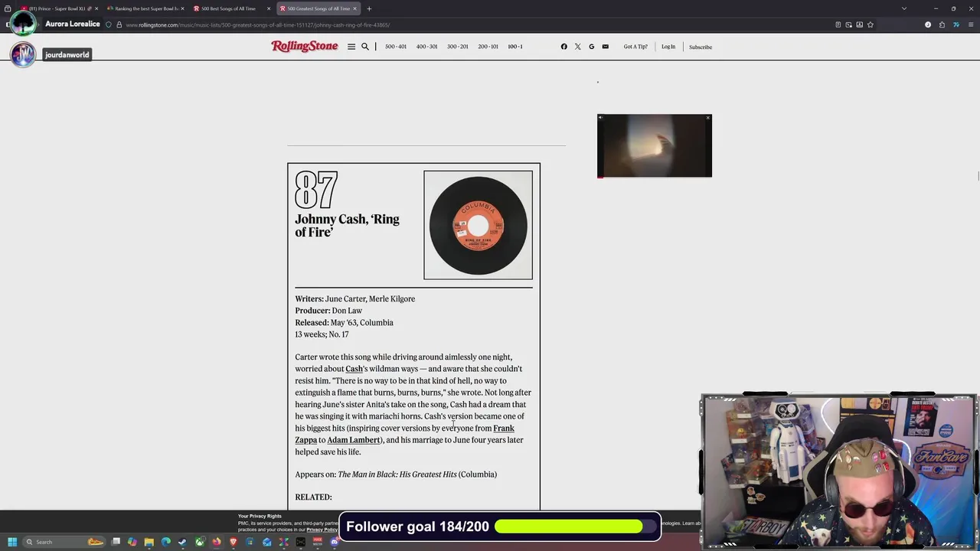
Task: Click the Windows taskbar Search box
Action: coord(64,542)
